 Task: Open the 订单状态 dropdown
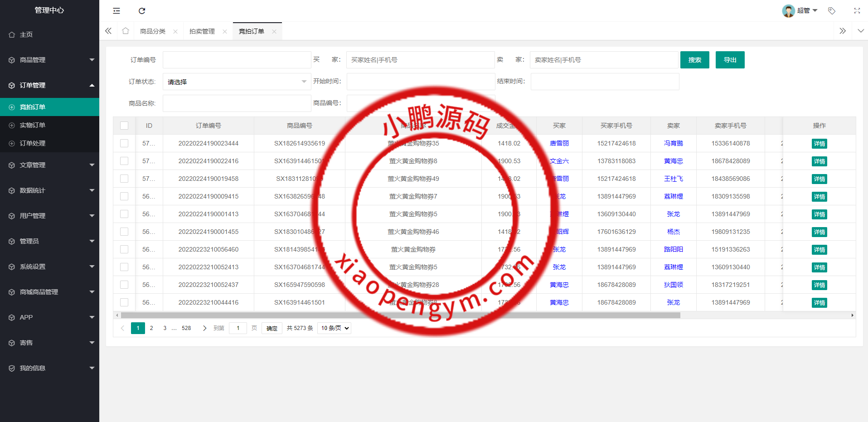click(237, 82)
